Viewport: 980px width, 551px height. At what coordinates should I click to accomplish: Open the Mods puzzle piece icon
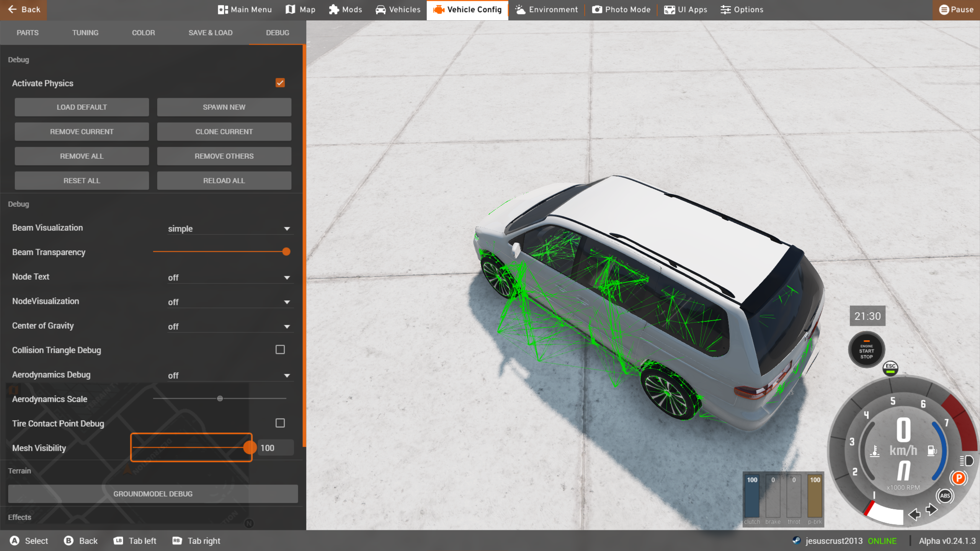[x=334, y=10]
